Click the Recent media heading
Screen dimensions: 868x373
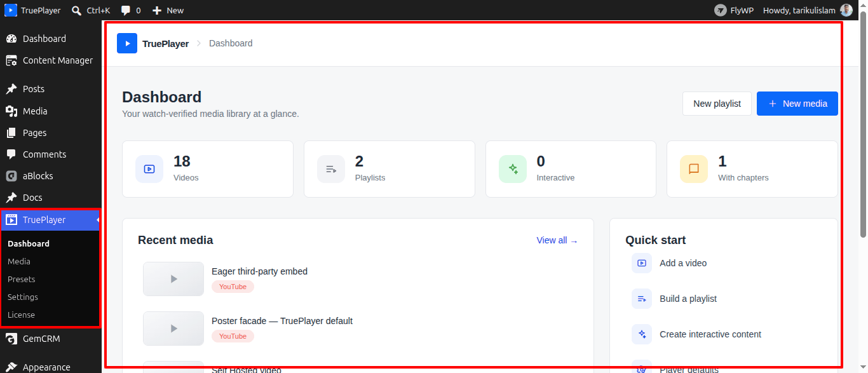[175, 240]
